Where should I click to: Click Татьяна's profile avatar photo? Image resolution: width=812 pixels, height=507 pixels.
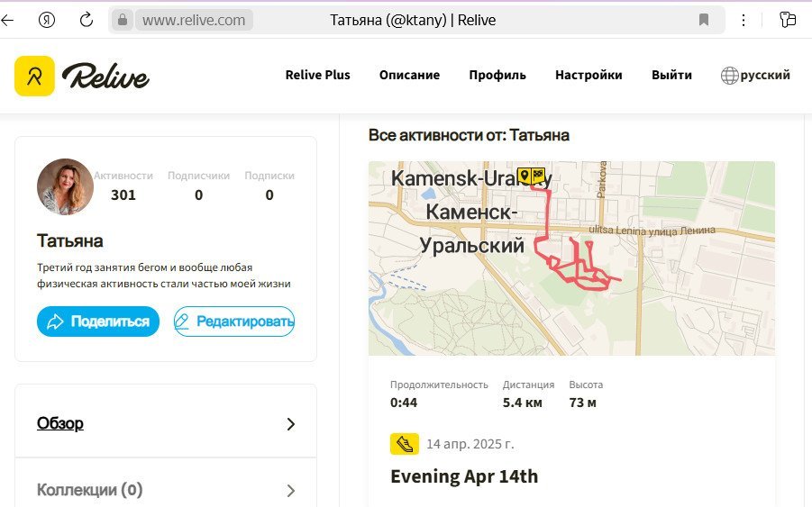pos(65,186)
